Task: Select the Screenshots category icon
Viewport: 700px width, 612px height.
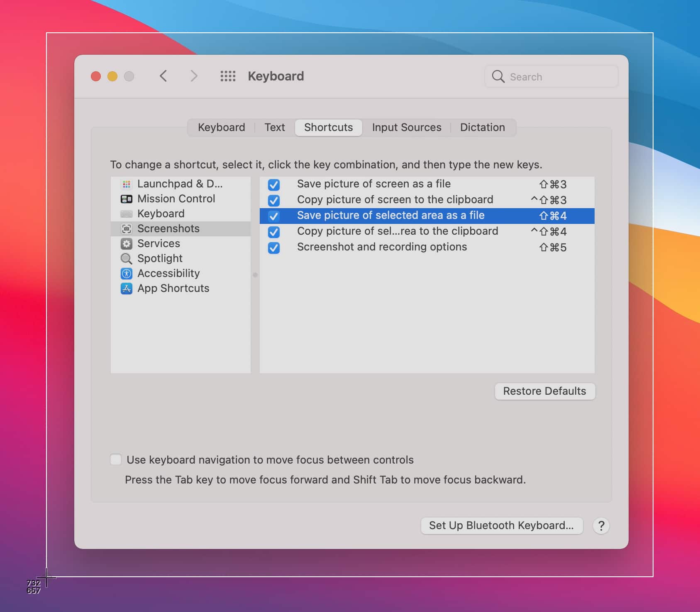Action: point(127,228)
